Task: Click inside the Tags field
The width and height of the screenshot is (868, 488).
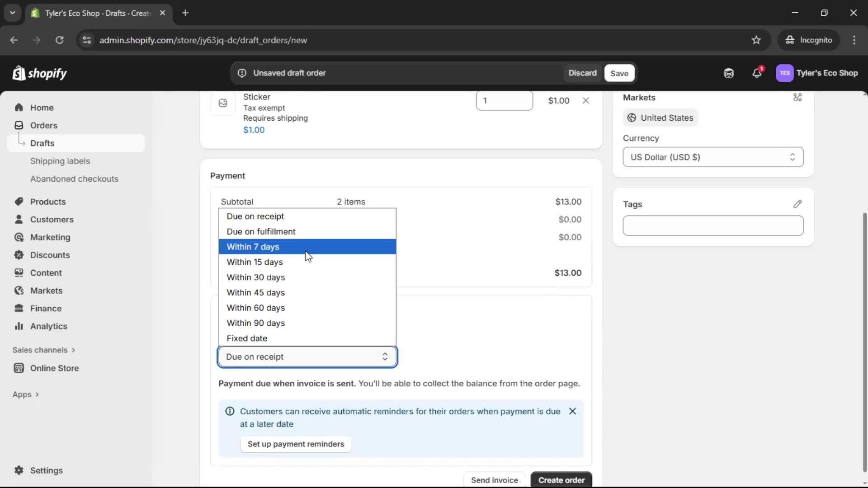Action: click(x=712, y=225)
